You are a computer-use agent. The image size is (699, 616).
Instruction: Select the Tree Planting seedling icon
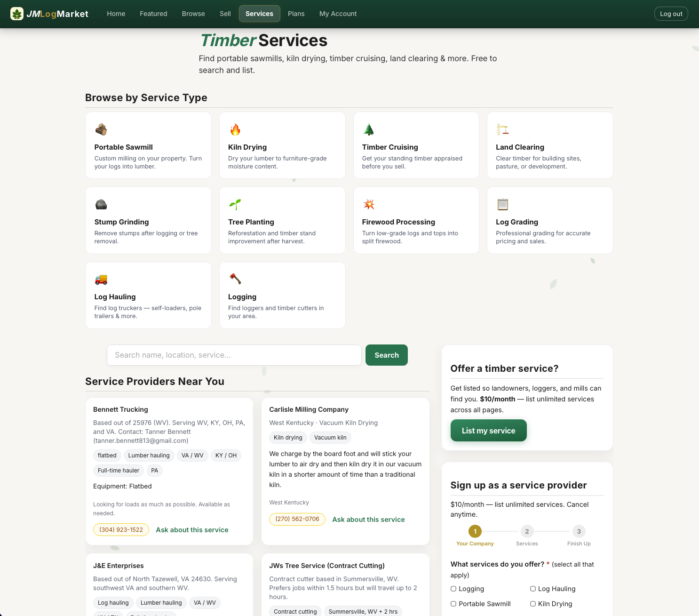[x=235, y=204]
